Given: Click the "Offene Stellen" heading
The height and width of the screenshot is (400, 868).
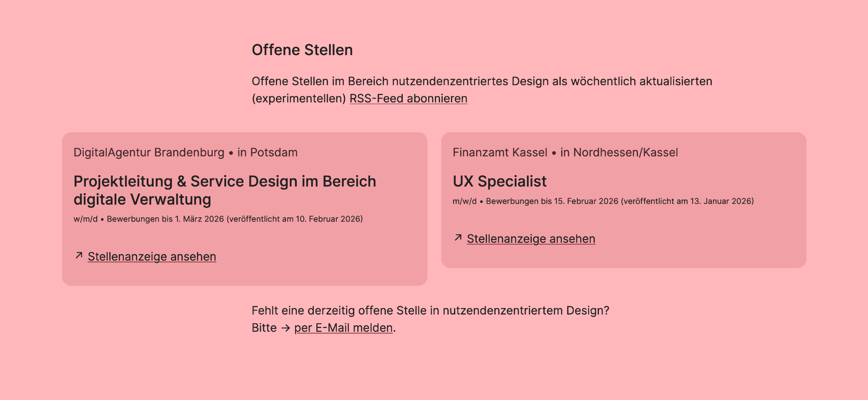Looking at the screenshot, I should pyautogui.click(x=302, y=50).
